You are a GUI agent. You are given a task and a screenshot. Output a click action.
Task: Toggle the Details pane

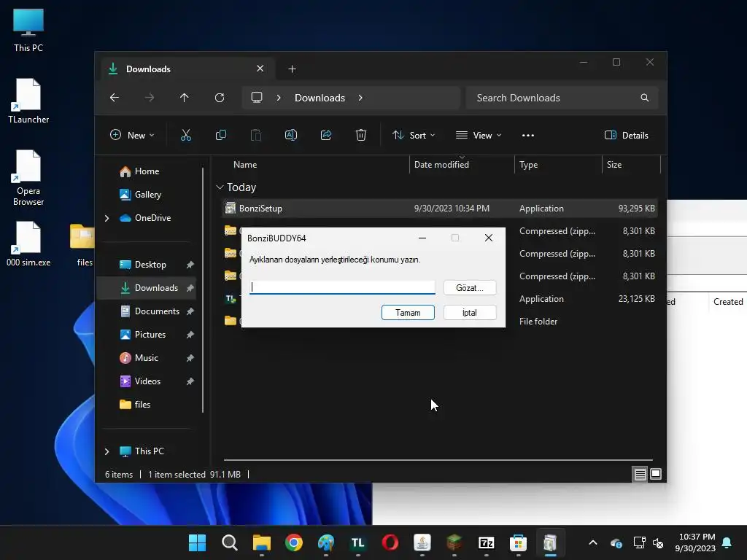[x=627, y=135]
